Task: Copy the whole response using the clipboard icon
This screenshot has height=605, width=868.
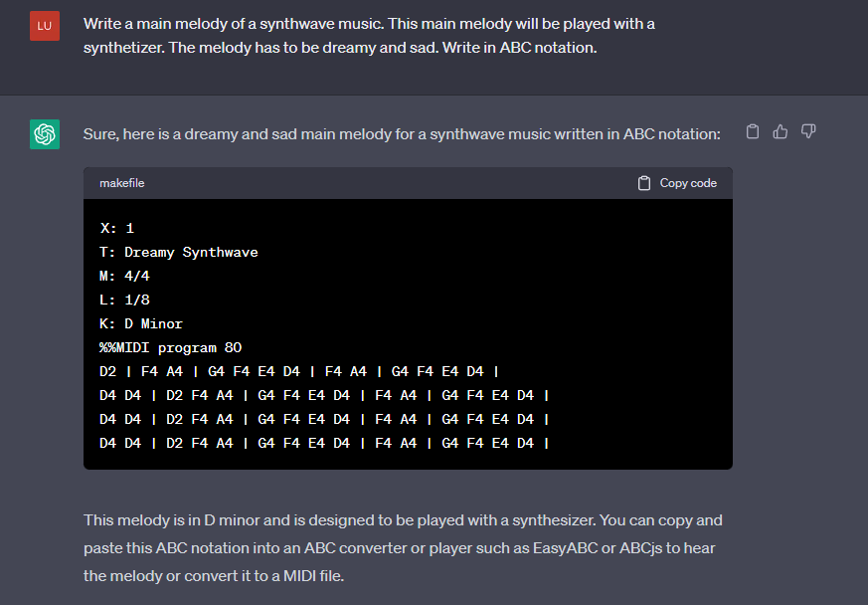Action: pos(753,132)
